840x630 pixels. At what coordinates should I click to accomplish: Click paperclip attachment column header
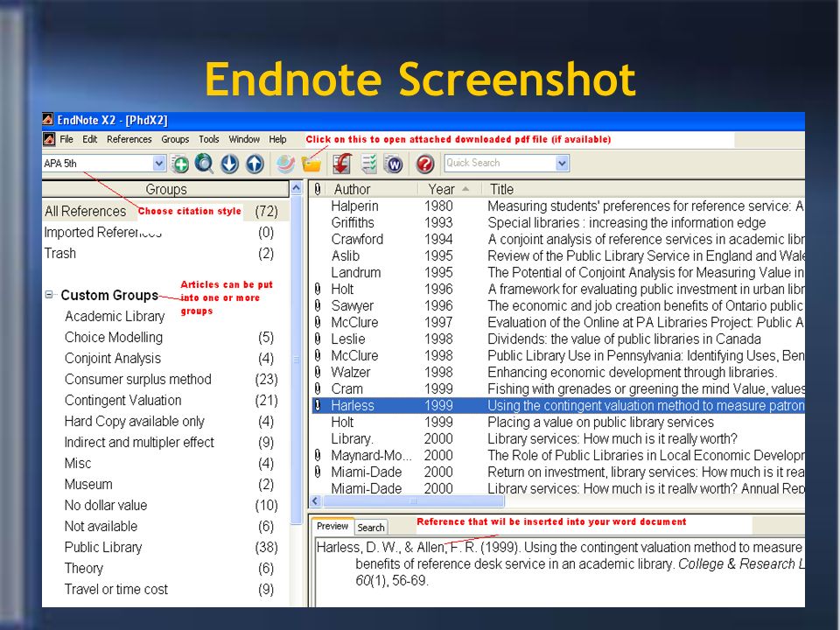[x=318, y=189]
